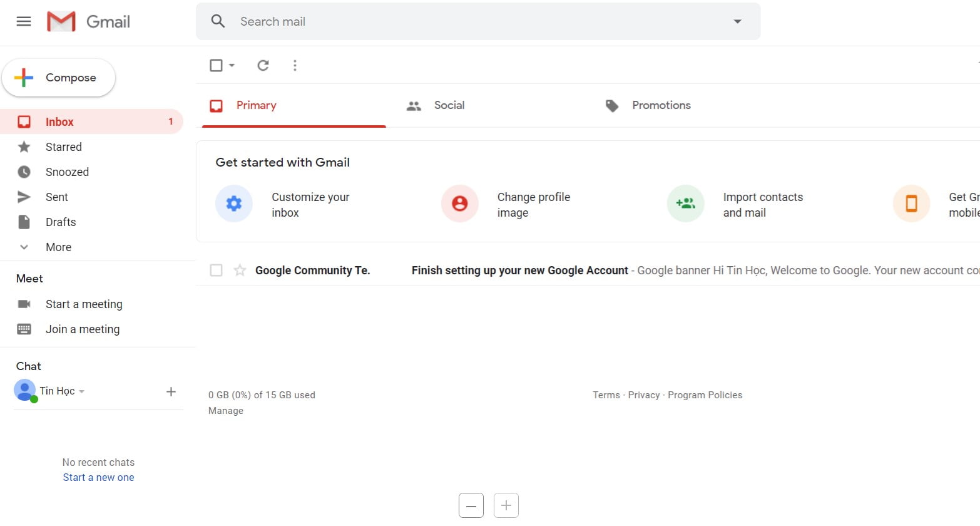The width and height of the screenshot is (980, 526).
Task: Click the orange mobile phone icon
Action: pyautogui.click(x=912, y=204)
